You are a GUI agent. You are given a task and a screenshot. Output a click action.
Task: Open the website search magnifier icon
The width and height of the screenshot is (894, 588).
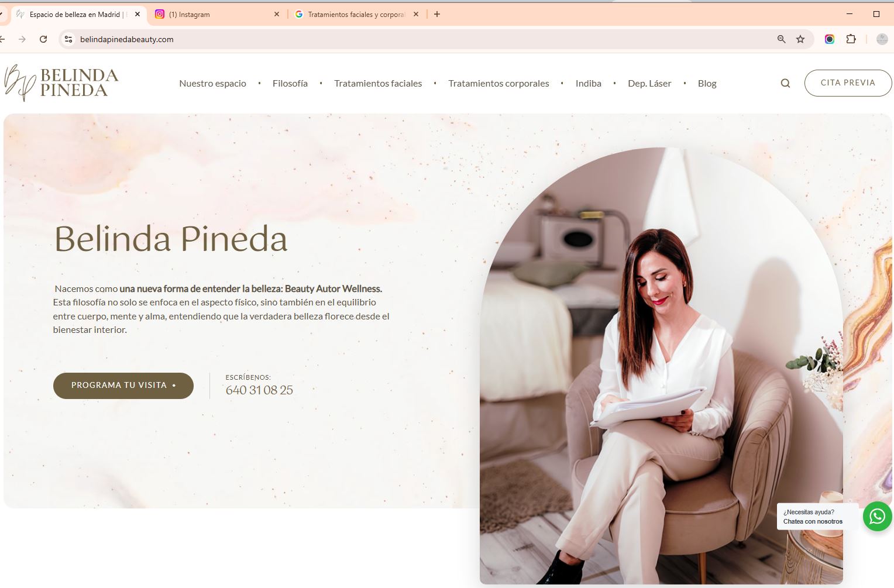point(785,83)
